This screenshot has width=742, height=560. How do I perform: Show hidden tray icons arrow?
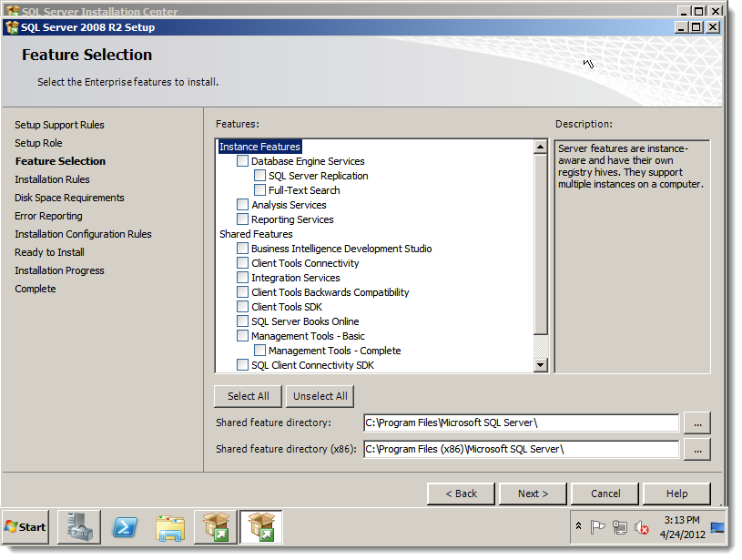[578, 526]
